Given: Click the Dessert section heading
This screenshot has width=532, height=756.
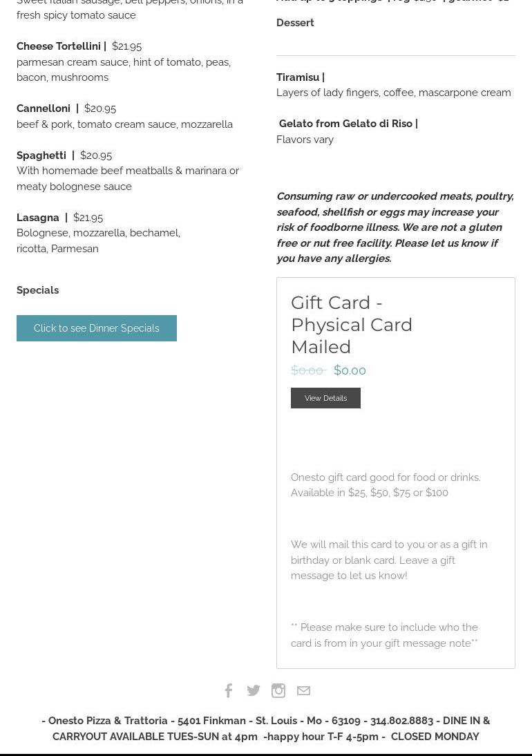Looking at the screenshot, I should point(295,23).
